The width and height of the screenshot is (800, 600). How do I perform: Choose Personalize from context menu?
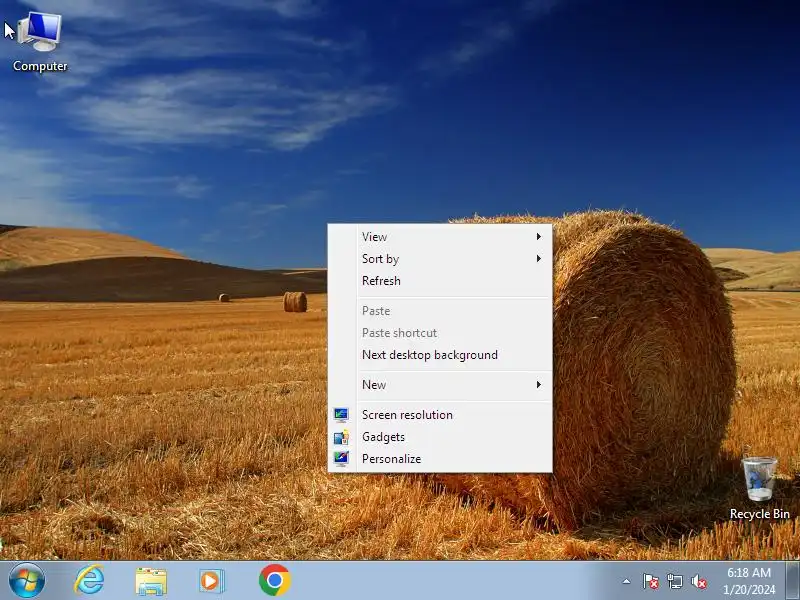coord(440,459)
